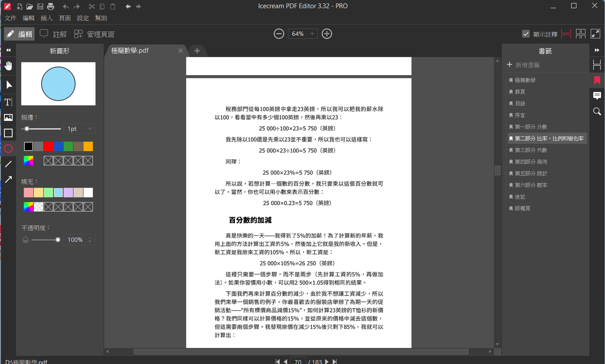Select the Hand pan tool

[x=8, y=66]
